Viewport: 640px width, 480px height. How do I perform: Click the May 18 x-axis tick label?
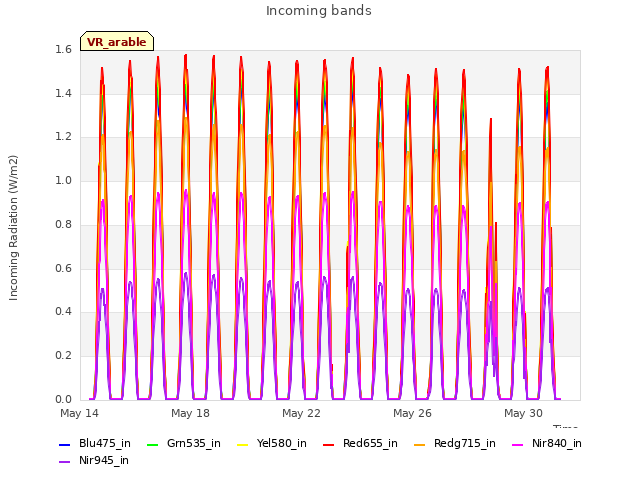coord(190,413)
